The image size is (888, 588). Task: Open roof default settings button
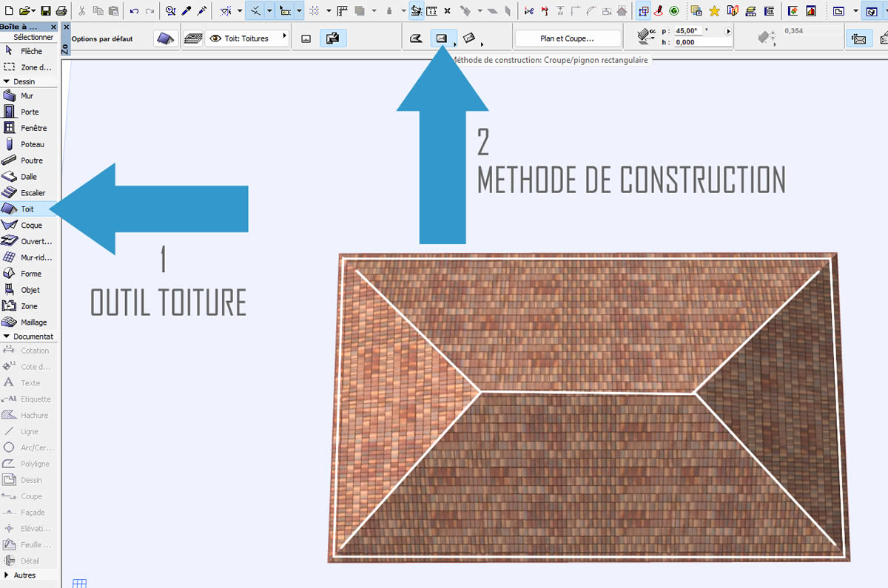coord(166,38)
